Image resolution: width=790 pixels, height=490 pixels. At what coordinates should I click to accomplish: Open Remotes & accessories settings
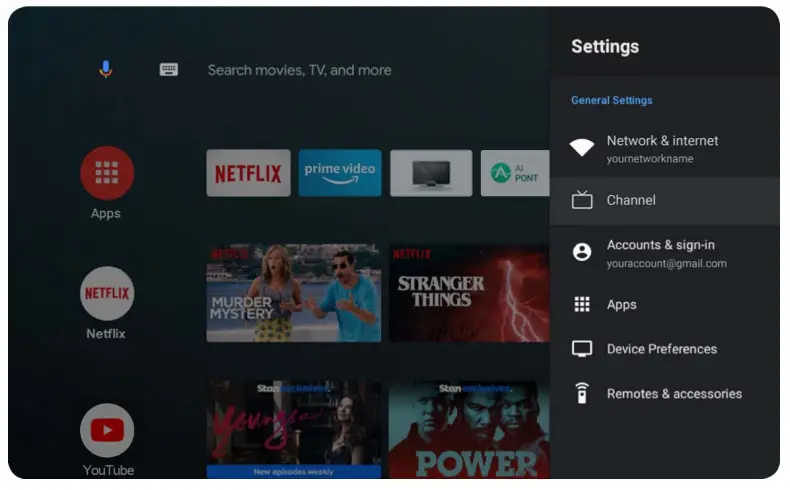click(665, 394)
